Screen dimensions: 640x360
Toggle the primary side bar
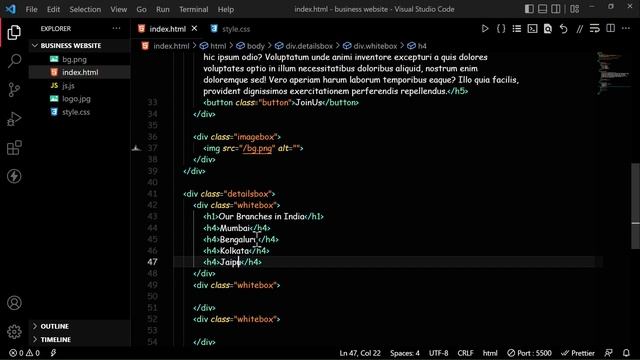coord(529,9)
